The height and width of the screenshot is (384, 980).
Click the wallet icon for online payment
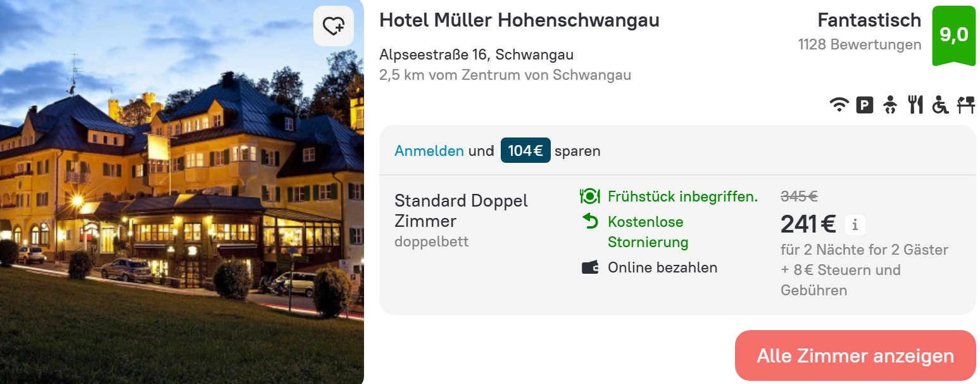click(590, 267)
